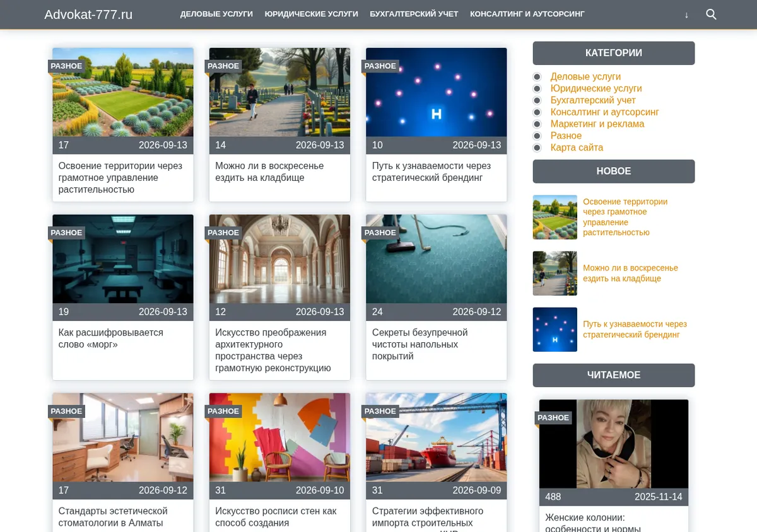This screenshot has width=757, height=532.
Task: Open the cargo port ship thumbnail
Action: click(437, 437)
